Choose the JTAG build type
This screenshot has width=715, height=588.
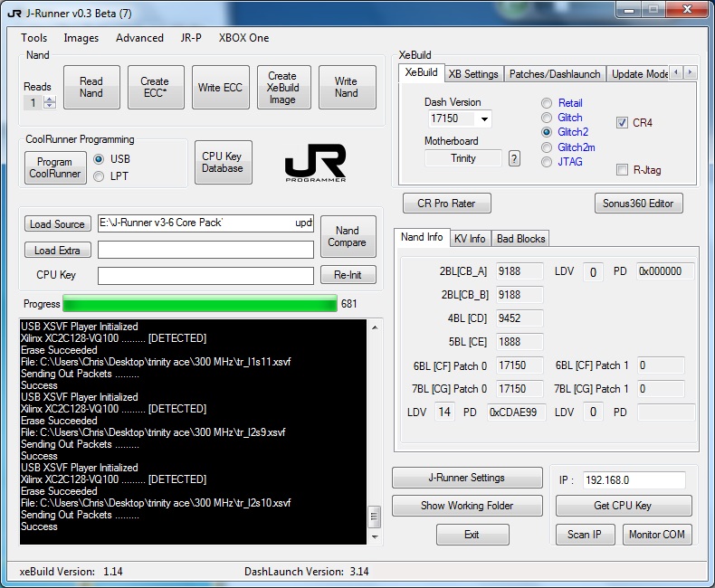[547, 162]
